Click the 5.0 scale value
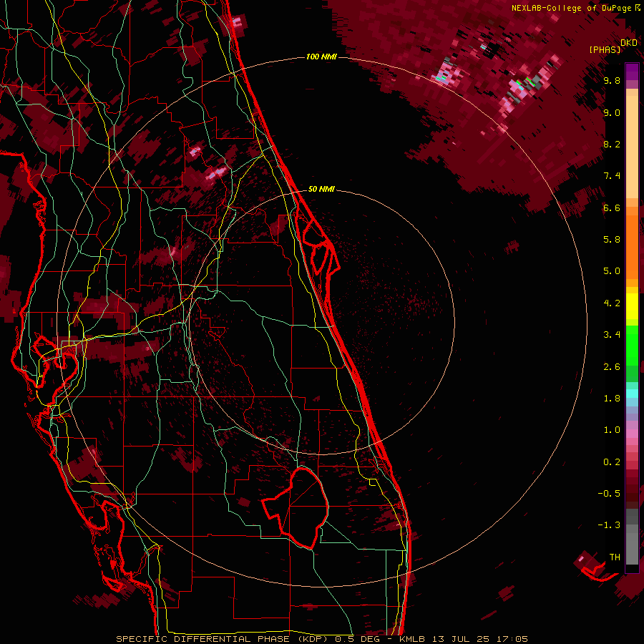This screenshot has height=644, width=644. point(612,271)
